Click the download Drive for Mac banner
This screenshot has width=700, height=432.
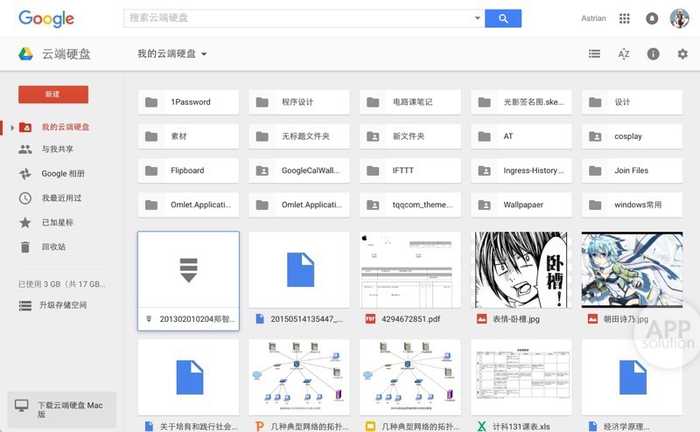pos(62,409)
